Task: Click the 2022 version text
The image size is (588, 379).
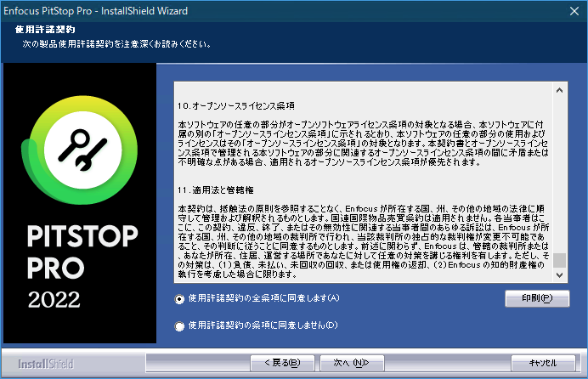Action: pyautogui.click(x=54, y=300)
